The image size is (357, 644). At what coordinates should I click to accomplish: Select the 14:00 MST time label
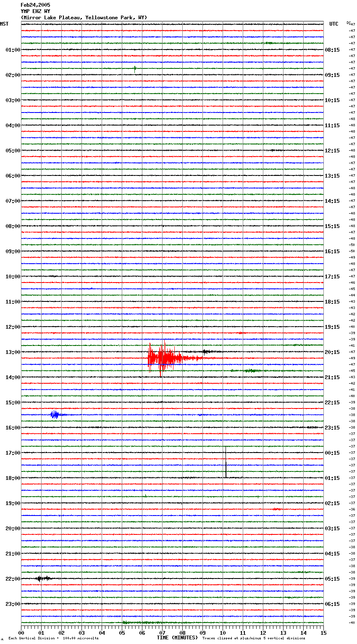point(13,377)
